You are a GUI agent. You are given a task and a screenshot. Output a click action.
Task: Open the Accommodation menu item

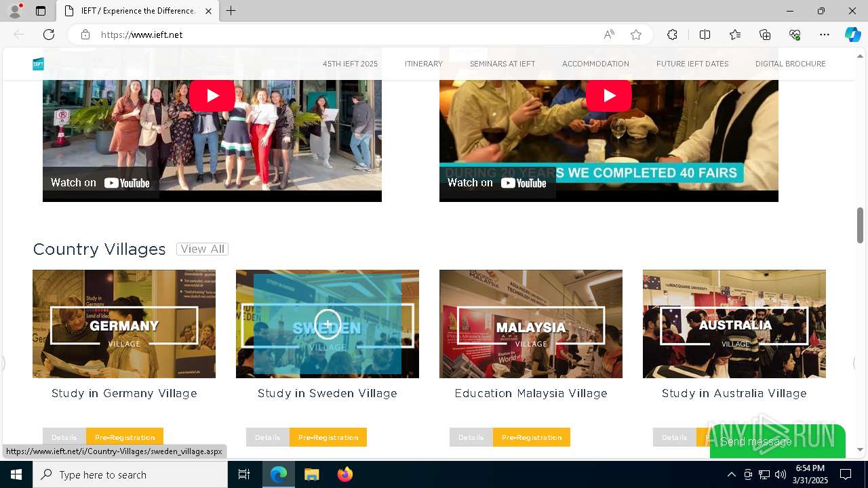(x=595, y=64)
